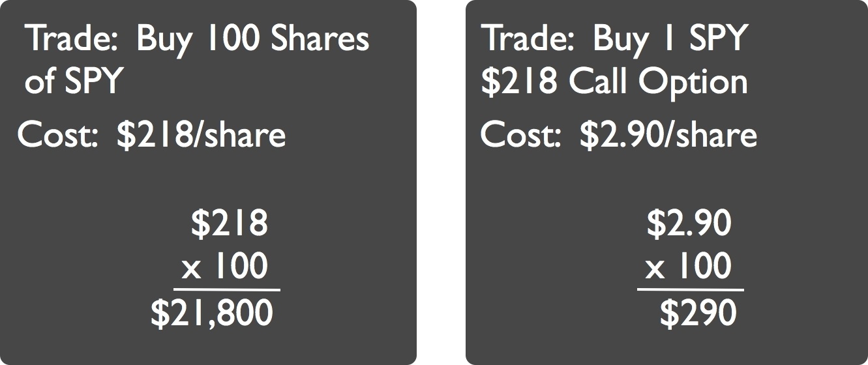Click "x 100" multiplier under the $2.90 figure

pyautogui.click(x=688, y=267)
